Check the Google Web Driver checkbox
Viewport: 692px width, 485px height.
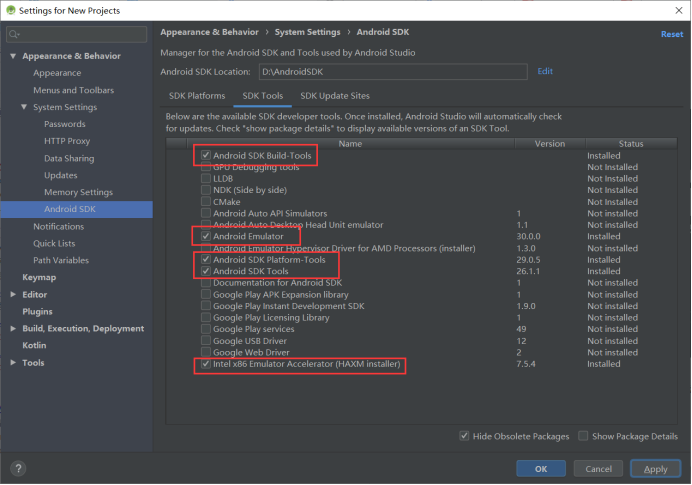(x=206, y=352)
